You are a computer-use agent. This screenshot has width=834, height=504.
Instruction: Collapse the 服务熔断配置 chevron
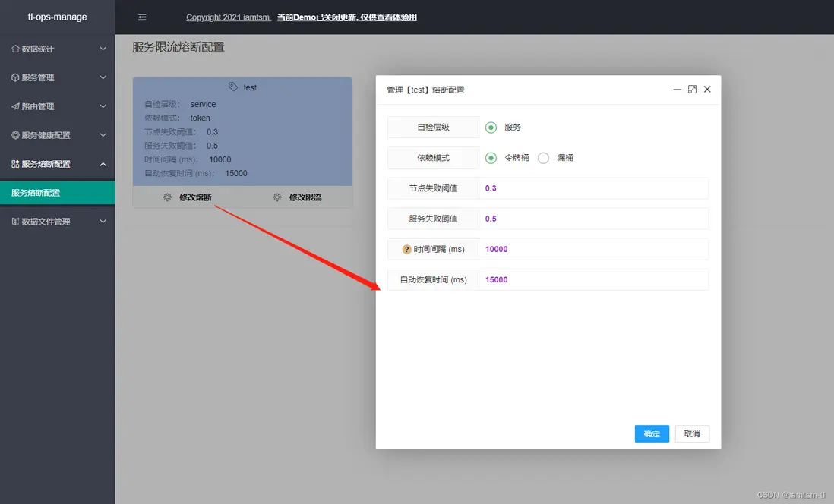pyautogui.click(x=103, y=164)
